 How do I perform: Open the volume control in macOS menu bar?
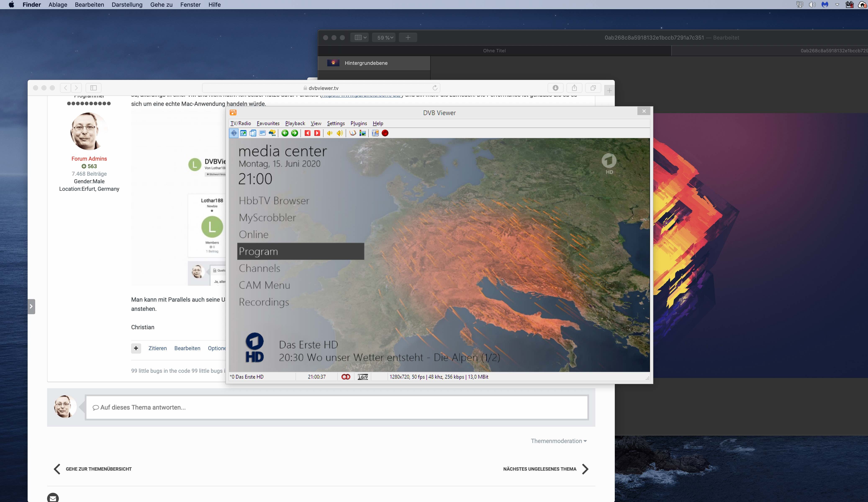[812, 4]
